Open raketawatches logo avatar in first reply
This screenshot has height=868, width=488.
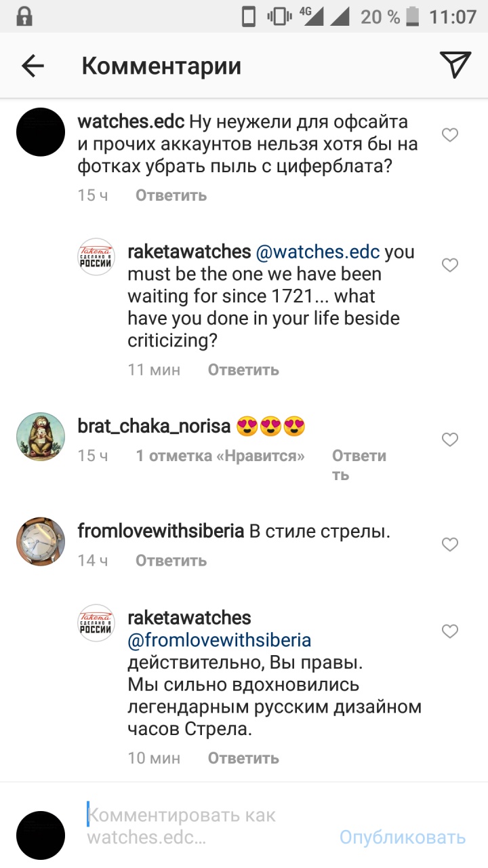click(96, 257)
